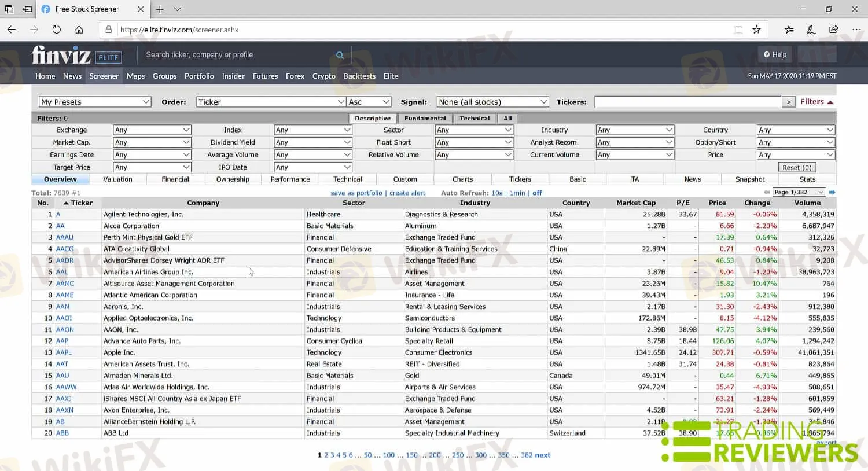Open Maps in the navigation bar
This screenshot has height=471, width=868.
click(135, 76)
